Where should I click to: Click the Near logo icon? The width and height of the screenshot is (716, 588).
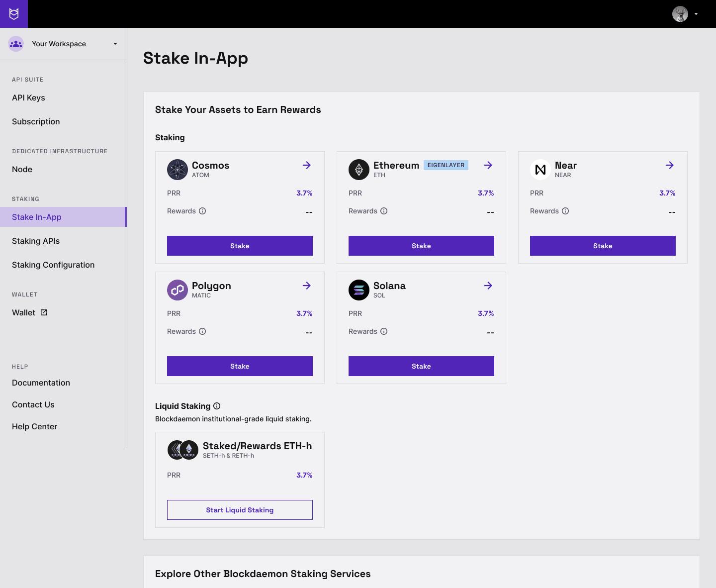point(540,170)
